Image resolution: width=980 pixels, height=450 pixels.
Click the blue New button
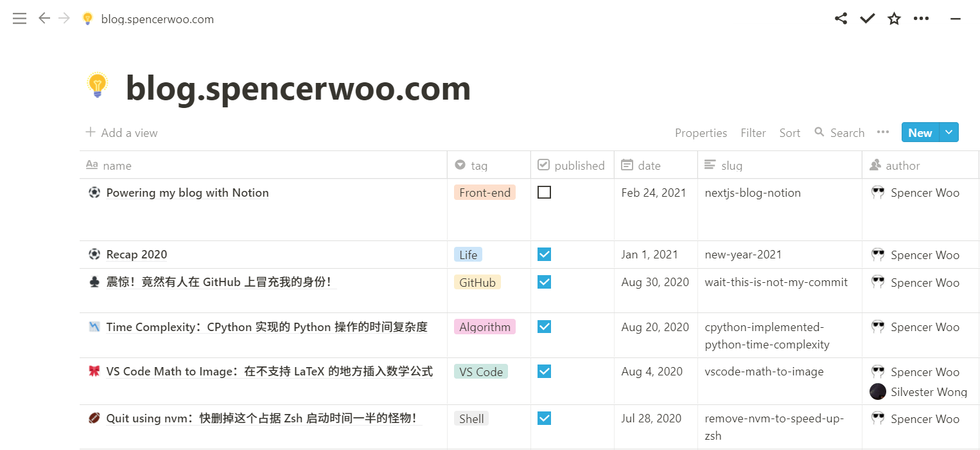pyautogui.click(x=920, y=132)
